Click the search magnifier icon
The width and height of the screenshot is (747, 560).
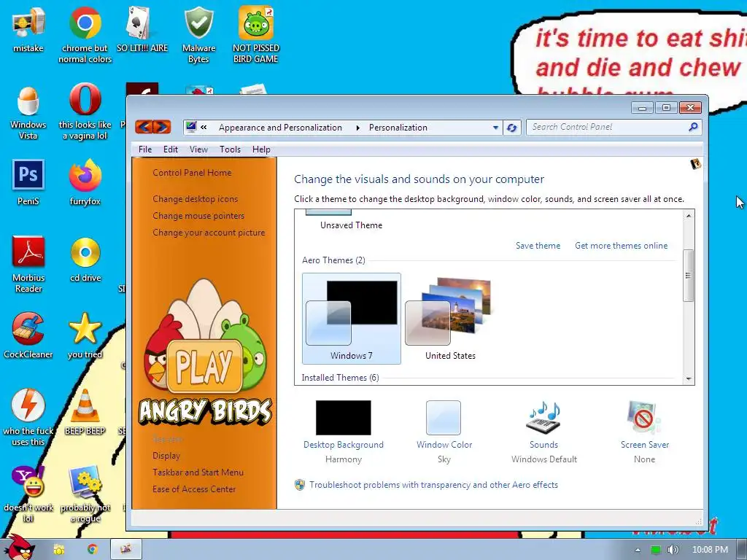pyautogui.click(x=693, y=127)
